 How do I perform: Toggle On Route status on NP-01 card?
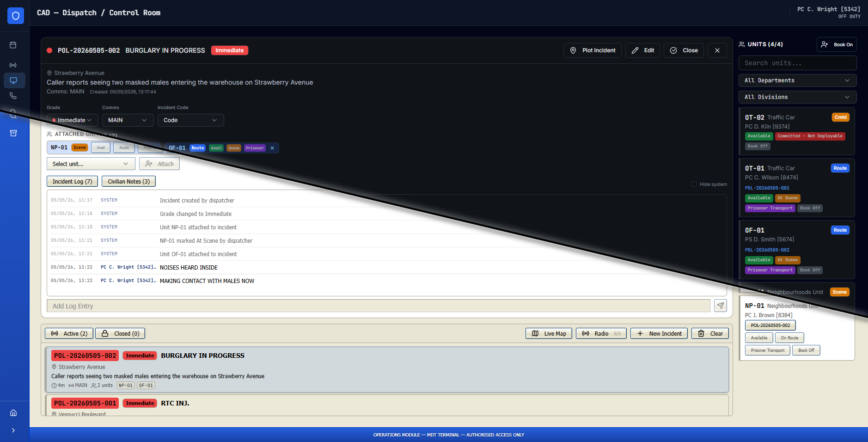pyautogui.click(x=789, y=338)
